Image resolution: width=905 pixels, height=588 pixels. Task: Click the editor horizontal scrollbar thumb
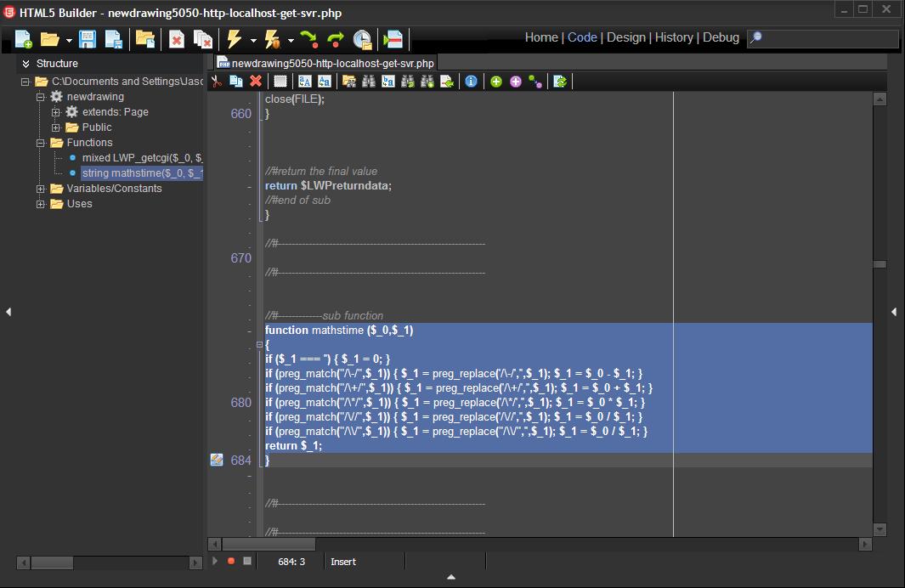[269, 544]
